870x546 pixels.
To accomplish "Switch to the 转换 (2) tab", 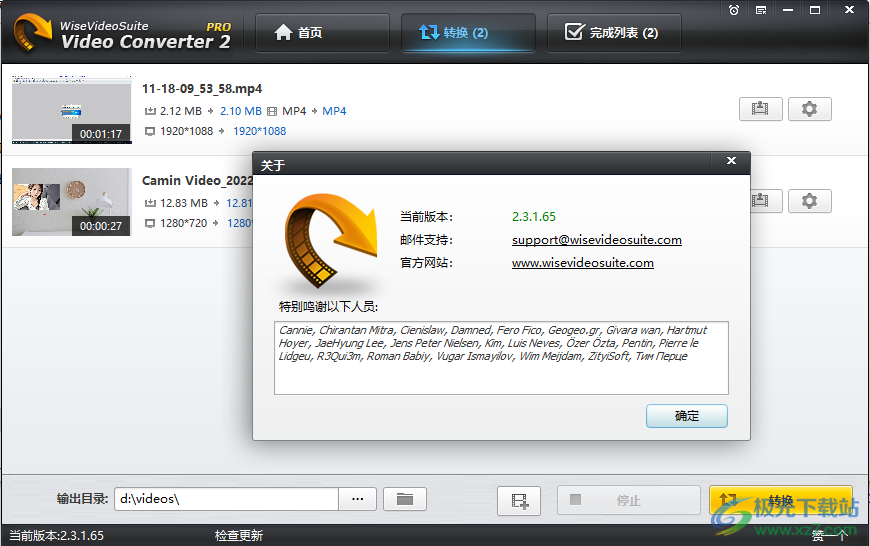I will [x=468, y=33].
